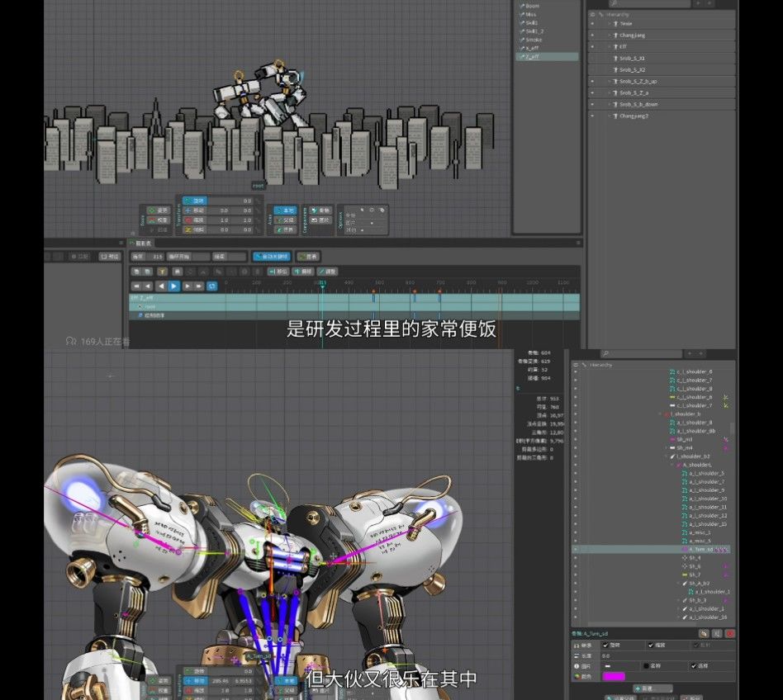The height and width of the screenshot is (700, 783).
Task: Click the play-backward button in the timeline
Action: (x=161, y=286)
